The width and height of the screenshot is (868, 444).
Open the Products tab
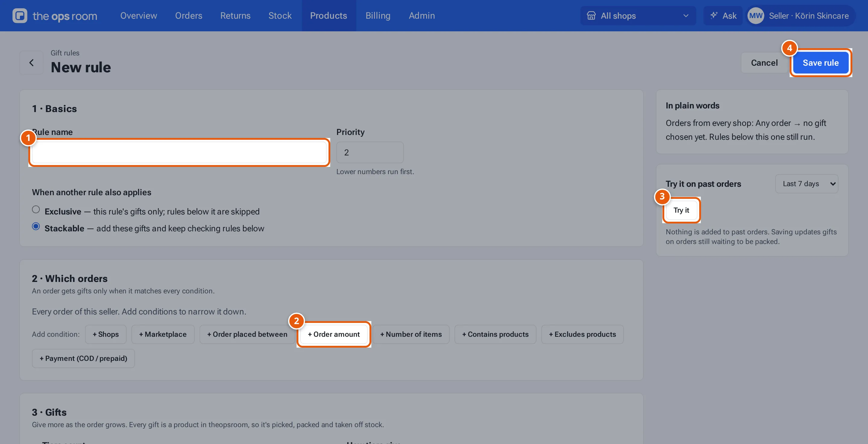[x=329, y=16]
